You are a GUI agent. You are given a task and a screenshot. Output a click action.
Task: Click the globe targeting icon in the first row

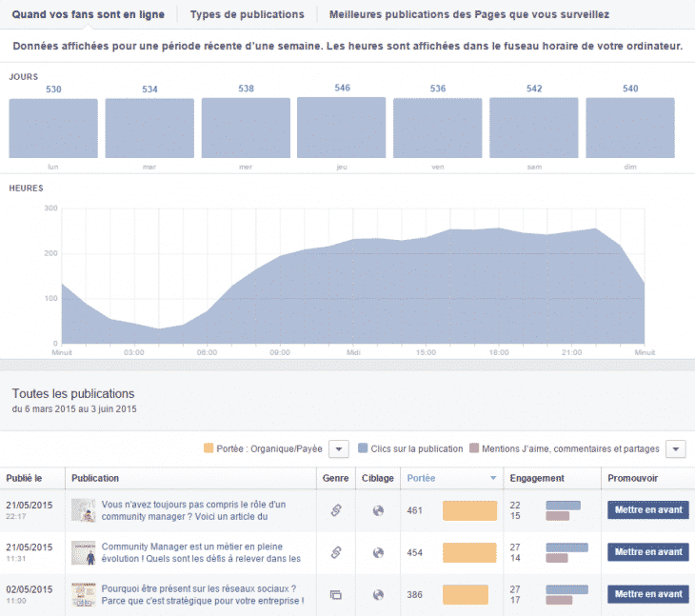click(x=378, y=510)
